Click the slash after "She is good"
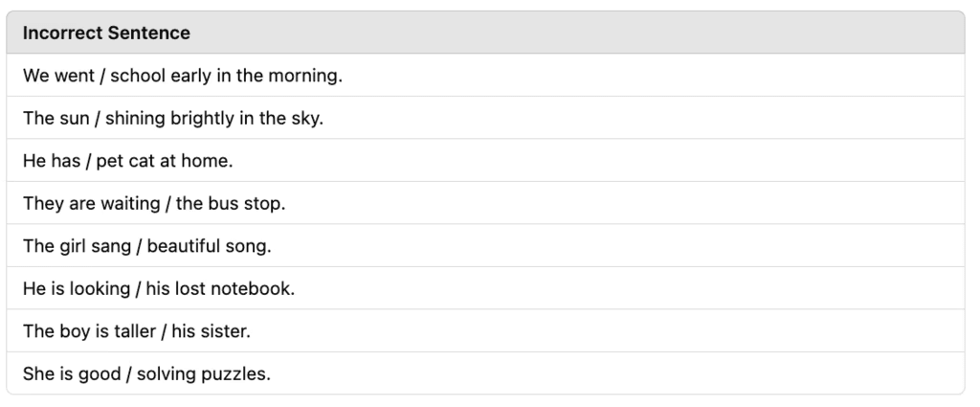This screenshot has width=980, height=407. point(129,373)
